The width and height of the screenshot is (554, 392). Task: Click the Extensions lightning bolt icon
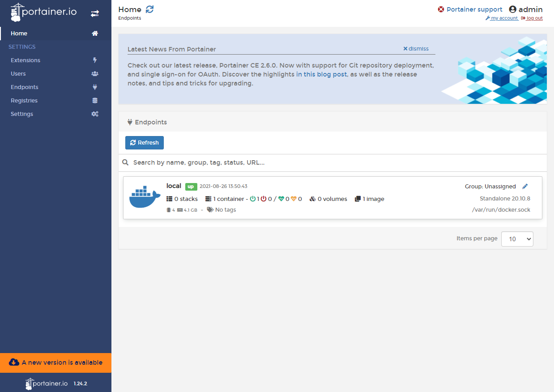[x=95, y=60]
